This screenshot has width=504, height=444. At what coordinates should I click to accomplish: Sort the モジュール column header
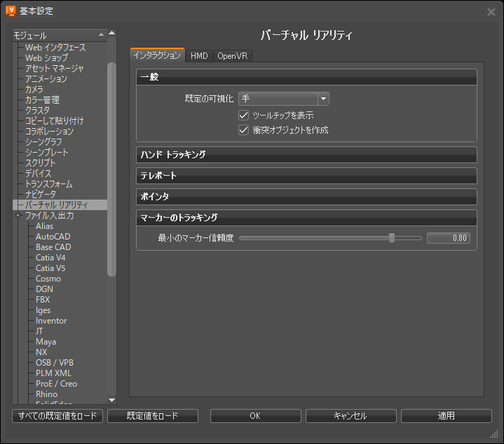click(60, 35)
